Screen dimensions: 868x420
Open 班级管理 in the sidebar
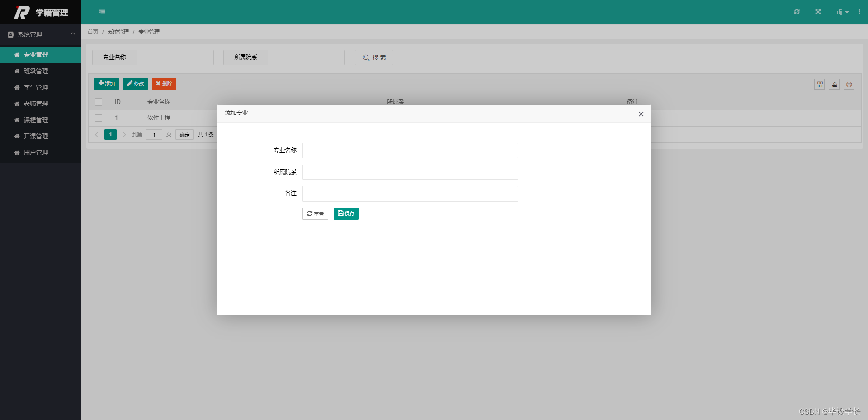41,71
